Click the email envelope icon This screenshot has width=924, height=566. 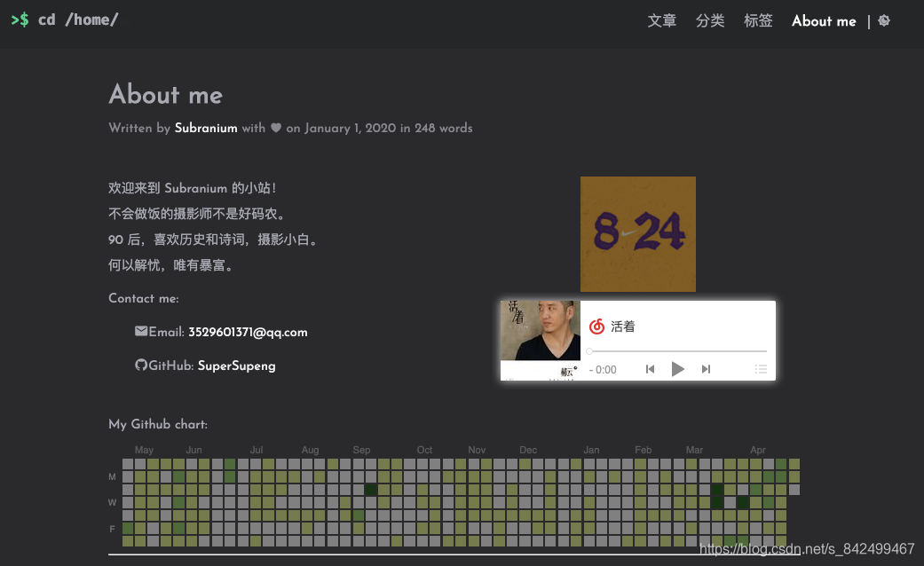pos(141,332)
